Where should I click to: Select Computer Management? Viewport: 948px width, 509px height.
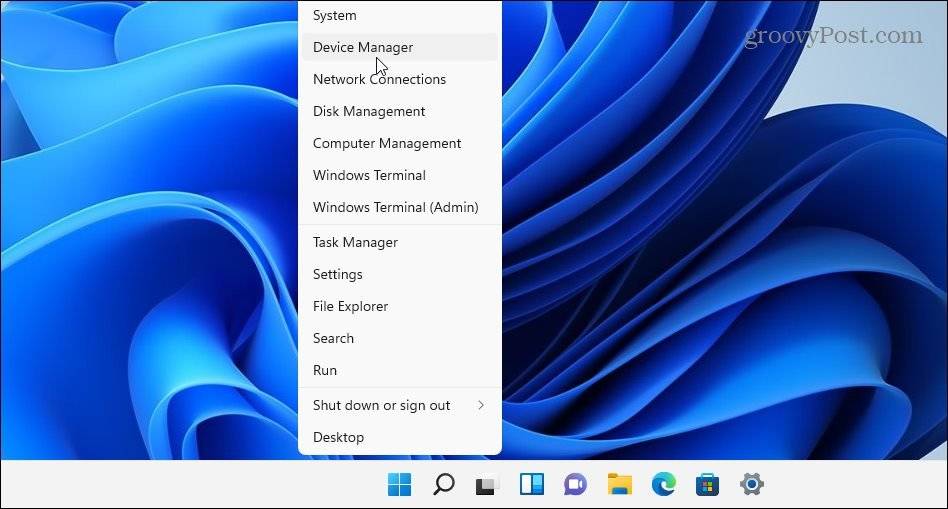(x=400, y=143)
